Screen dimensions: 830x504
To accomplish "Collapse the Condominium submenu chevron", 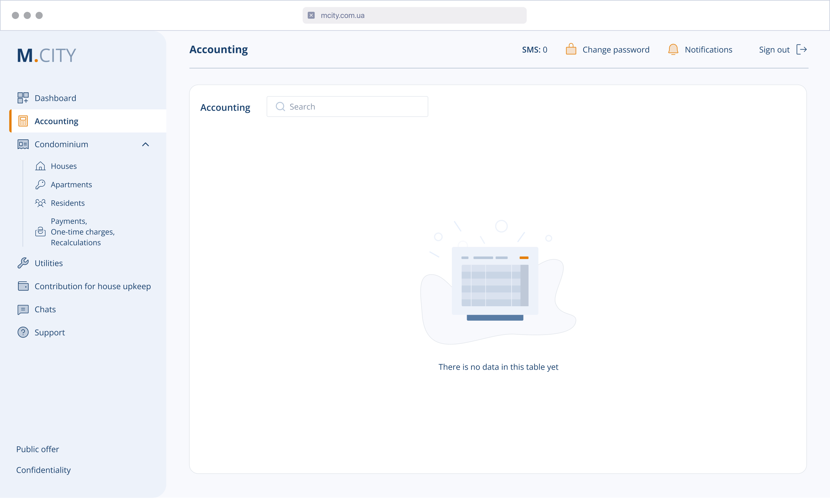I will 145,144.
